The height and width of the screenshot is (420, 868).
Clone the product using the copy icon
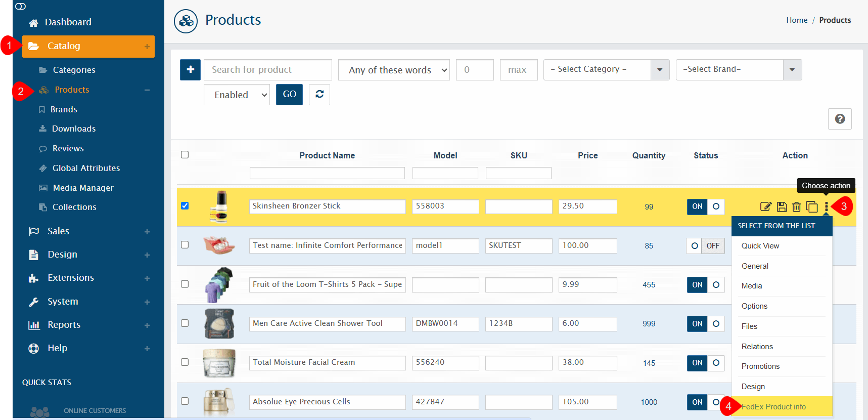(812, 206)
